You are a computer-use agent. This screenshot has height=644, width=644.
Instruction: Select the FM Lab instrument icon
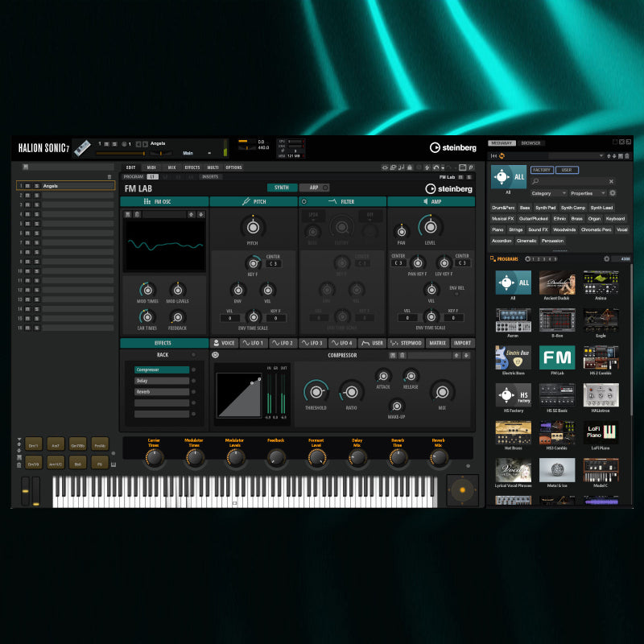pyautogui.click(x=557, y=357)
